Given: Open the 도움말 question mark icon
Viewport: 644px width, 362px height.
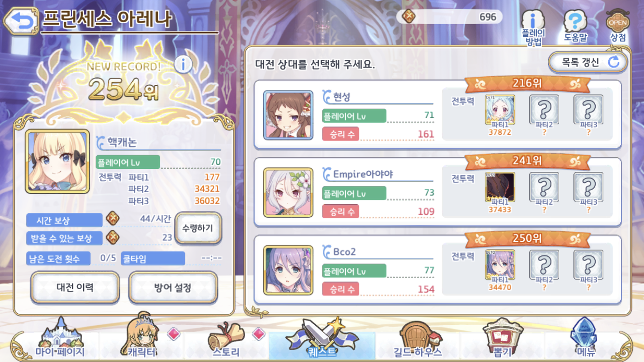Looking at the screenshot, I should 574,27.
